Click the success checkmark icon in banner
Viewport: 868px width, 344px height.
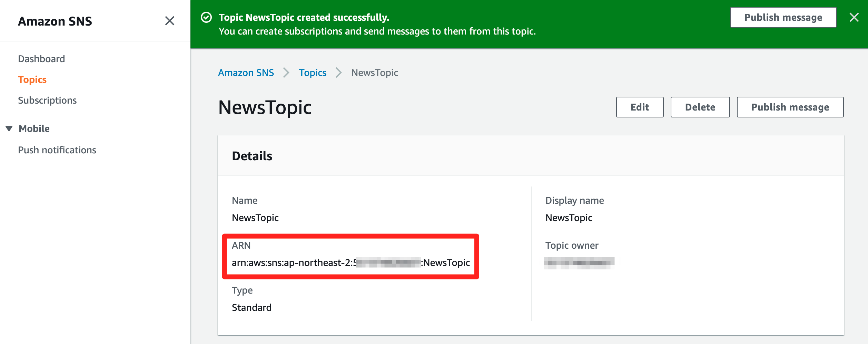pos(206,17)
